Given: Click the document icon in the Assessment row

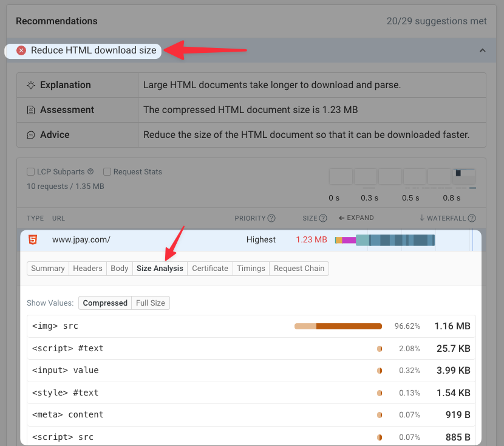Looking at the screenshot, I should pos(30,110).
